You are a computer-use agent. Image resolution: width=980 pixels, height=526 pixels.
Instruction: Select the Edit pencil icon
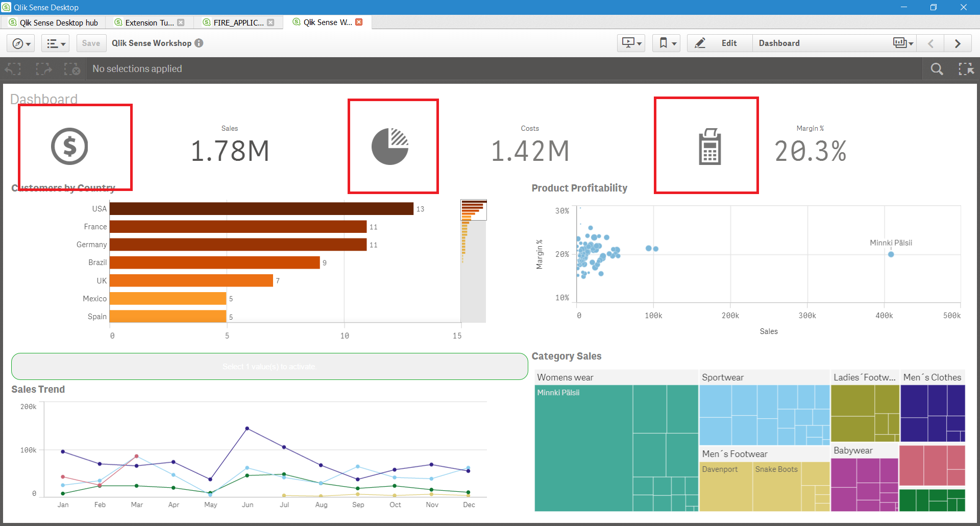700,43
